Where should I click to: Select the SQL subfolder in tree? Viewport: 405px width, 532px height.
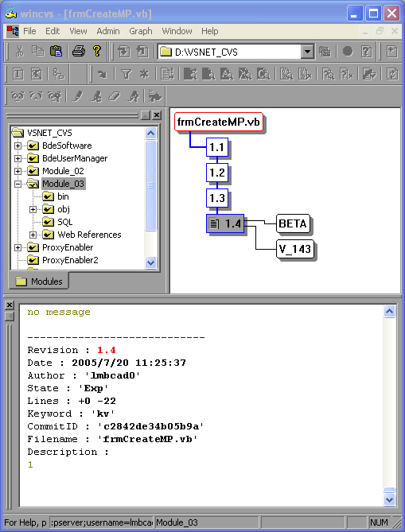coord(64,222)
